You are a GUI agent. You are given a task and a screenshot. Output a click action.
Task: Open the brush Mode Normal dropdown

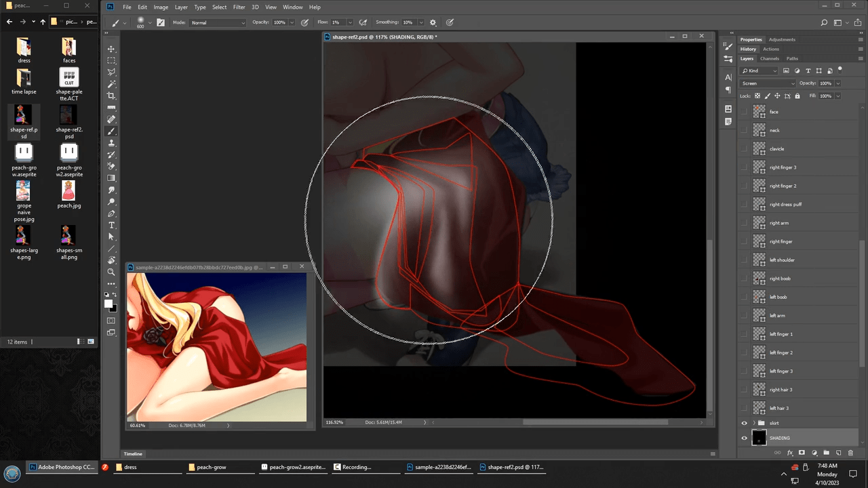(x=218, y=22)
